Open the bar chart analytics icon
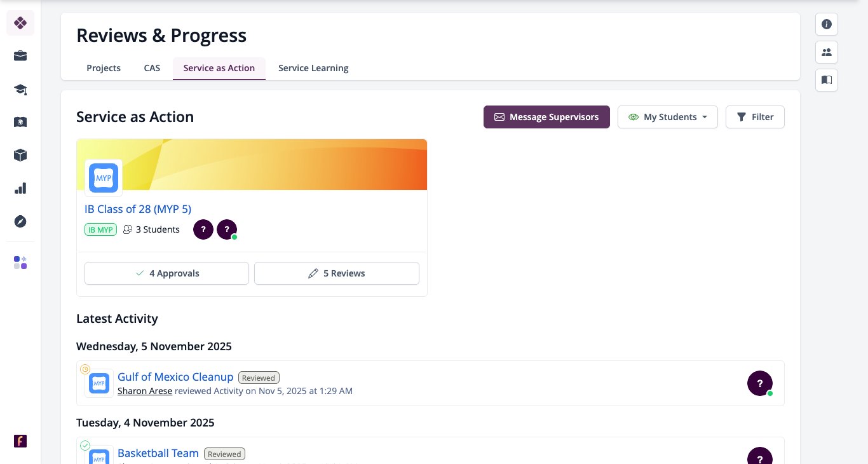 [20, 188]
